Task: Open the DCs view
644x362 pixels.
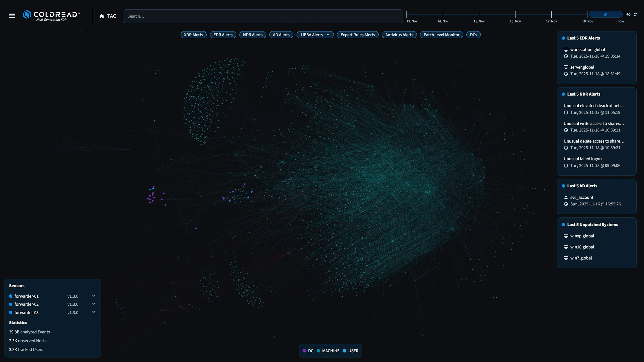Action: [473, 35]
